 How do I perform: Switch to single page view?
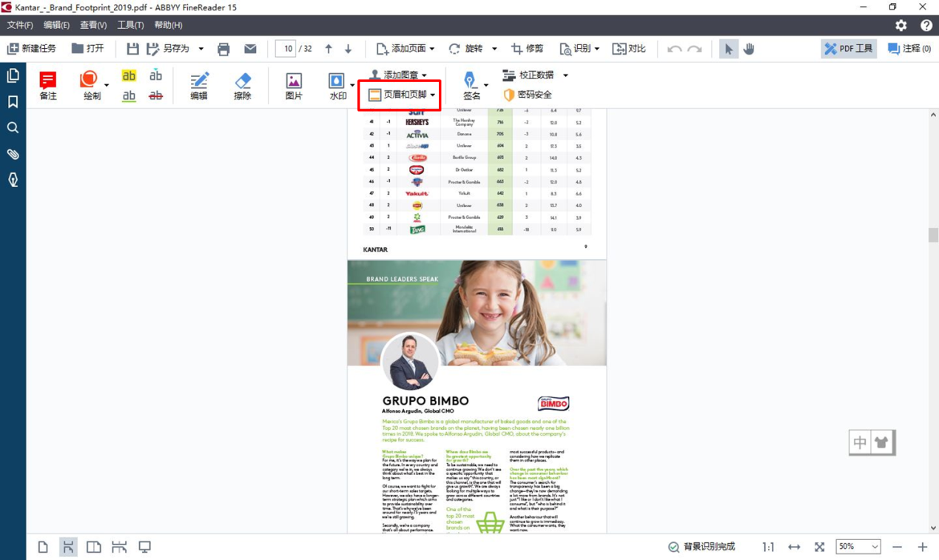click(x=43, y=547)
